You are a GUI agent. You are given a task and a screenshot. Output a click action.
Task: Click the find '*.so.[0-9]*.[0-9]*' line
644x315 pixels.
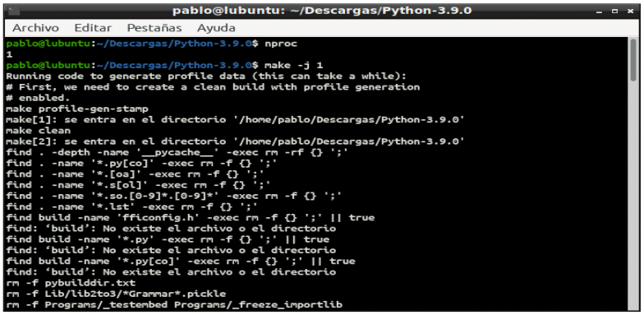174,196
